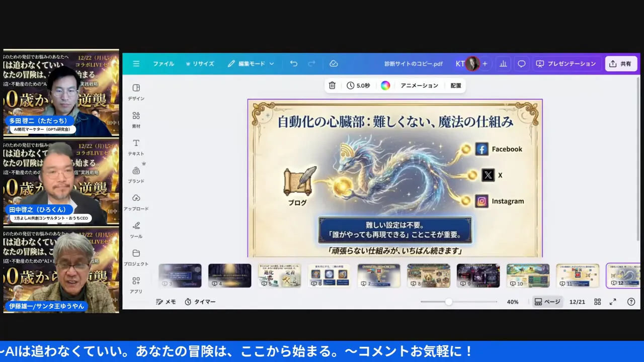Open the リサイズ menu

pos(200,63)
